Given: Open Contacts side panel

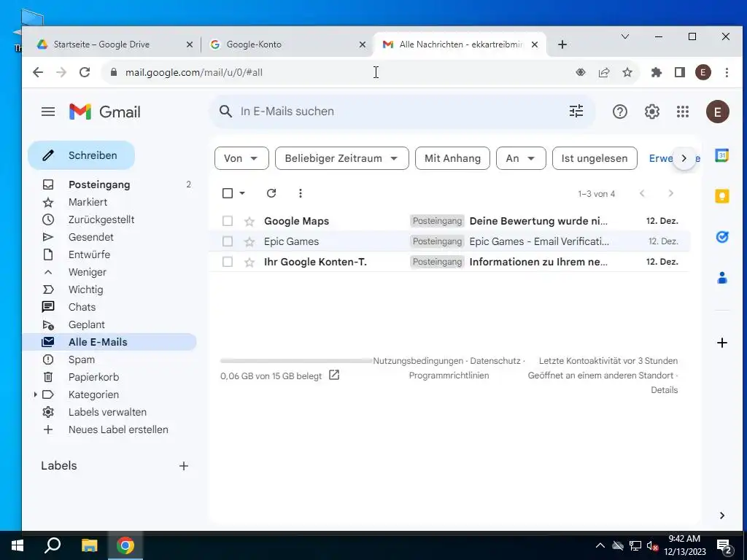Looking at the screenshot, I should point(721,277).
